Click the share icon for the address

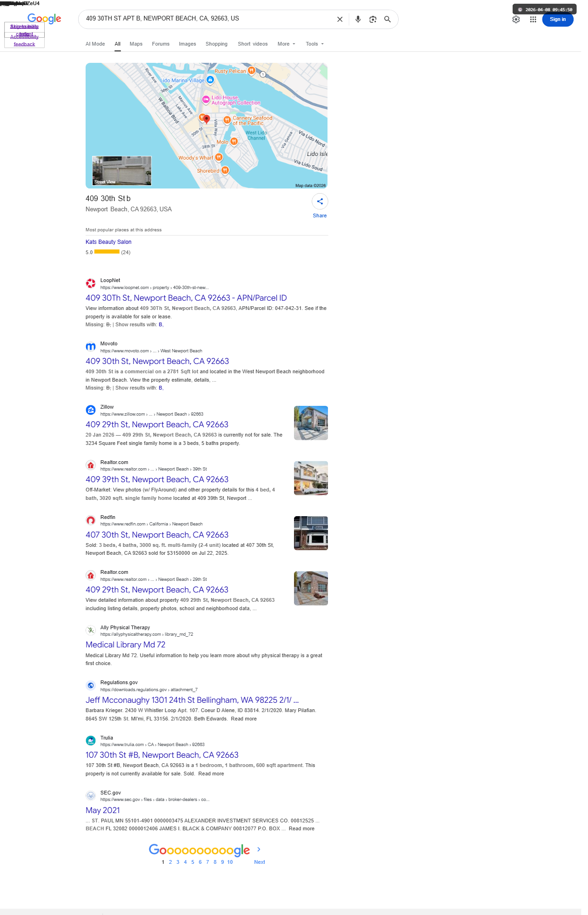pos(320,202)
